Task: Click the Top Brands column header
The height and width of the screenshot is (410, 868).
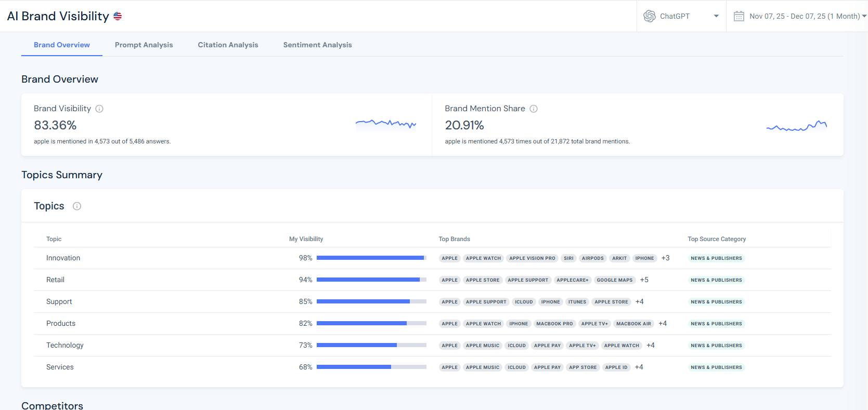Action: coord(454,239)
